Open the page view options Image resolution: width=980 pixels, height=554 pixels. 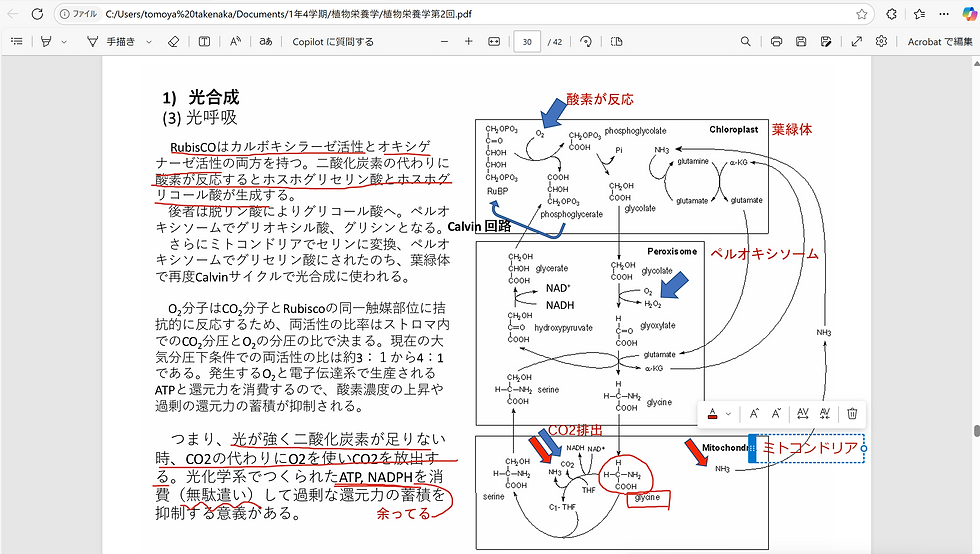coord(616,41)
